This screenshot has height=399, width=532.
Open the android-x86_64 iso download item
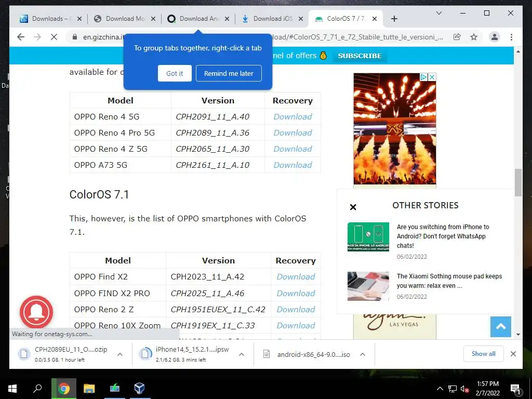tap(307, 354)
